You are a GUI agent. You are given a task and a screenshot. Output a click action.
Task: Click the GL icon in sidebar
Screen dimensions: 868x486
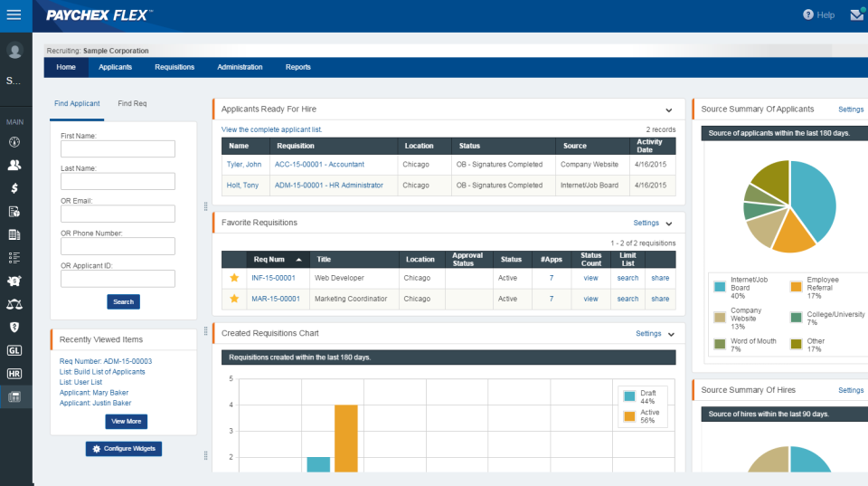(x=14, y=350)
